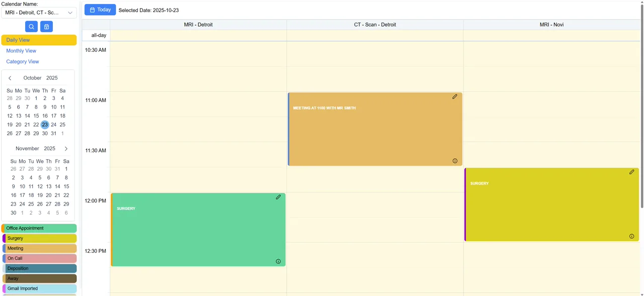Screen dimensions: 644x296
Task: Click the 12:00 PM time label
Action: tap(96, 201)
